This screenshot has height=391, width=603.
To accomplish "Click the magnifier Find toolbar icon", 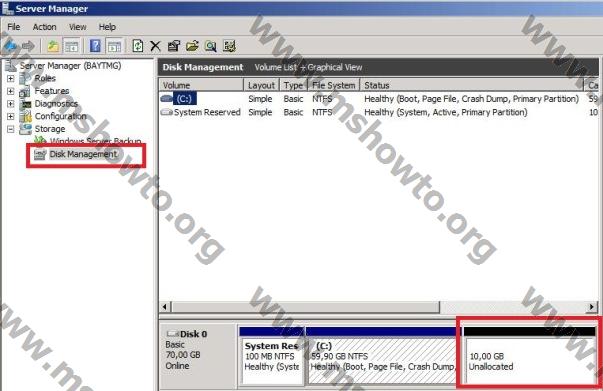I will 210,46.
